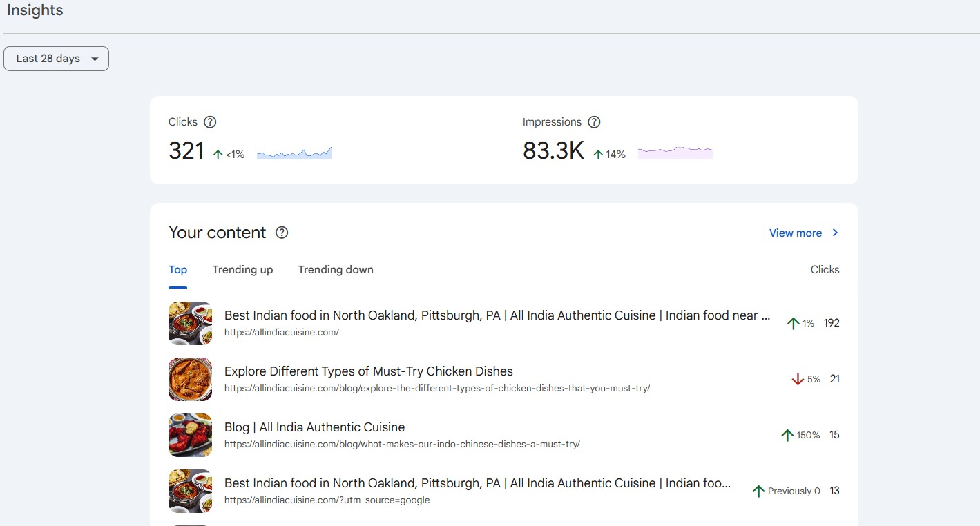Click the indo-chinese dishes blog URL

[402, 445]
